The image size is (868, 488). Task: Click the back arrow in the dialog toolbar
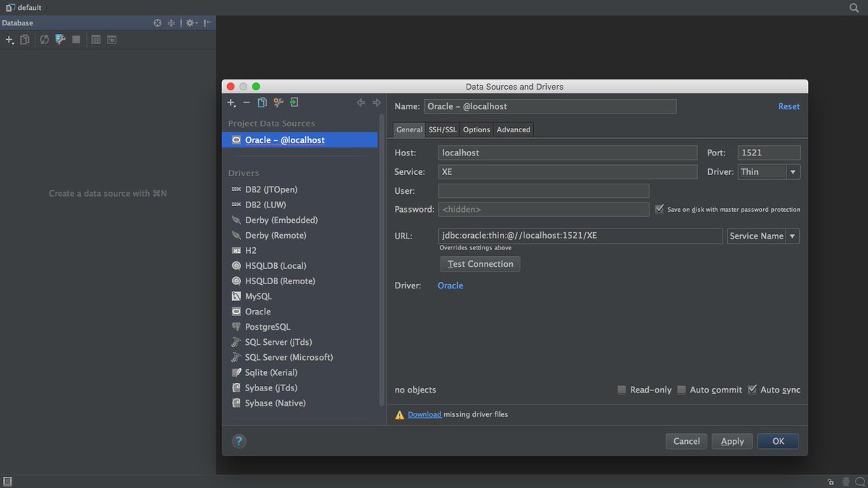[361, 103]
